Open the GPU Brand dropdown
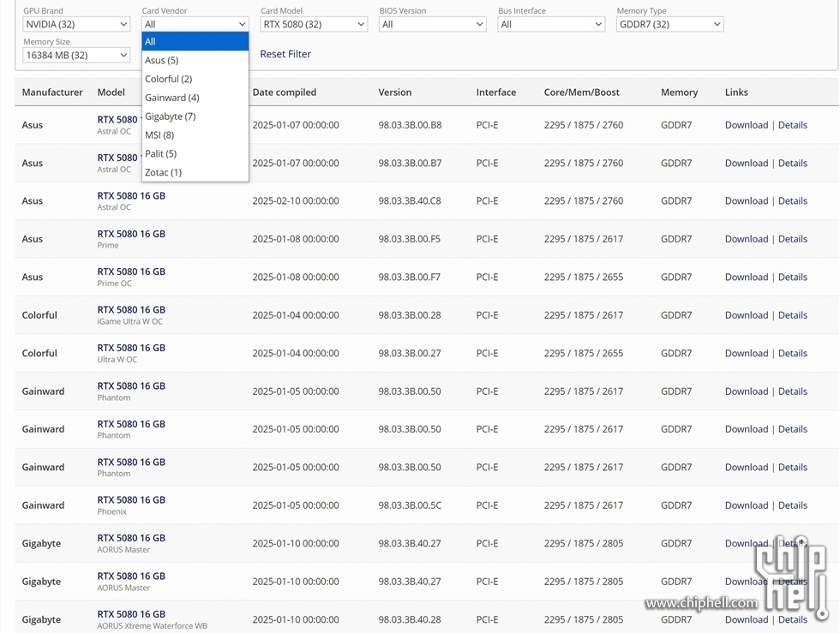The image size is (840, 633). tap(76, 24)
